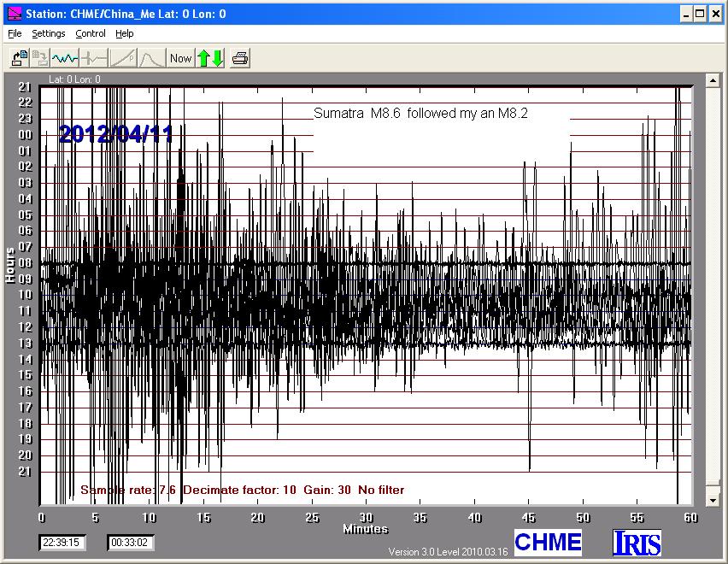
Task: Click the 22:39:15 time field
Action: coord(62,543)
